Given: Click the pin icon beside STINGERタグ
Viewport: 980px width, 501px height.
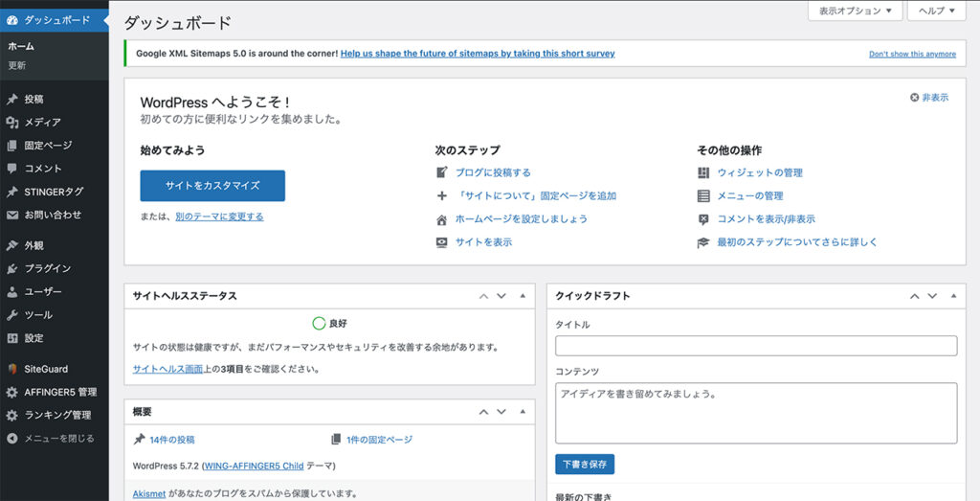Looking at the screenshot, I should 11,192.
